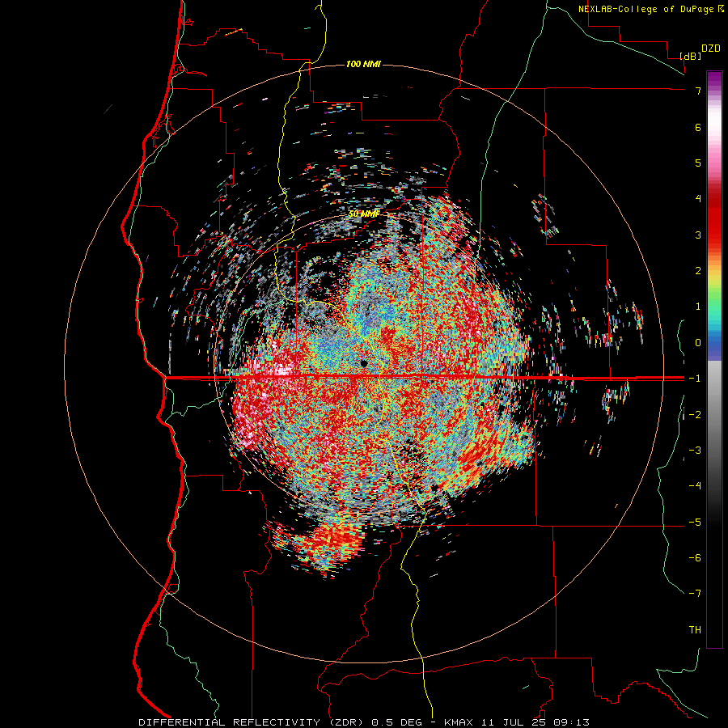Click the NEXLAB-College of DuPage watermark text
Screen dimensions: 728x728
pos(645,9)
